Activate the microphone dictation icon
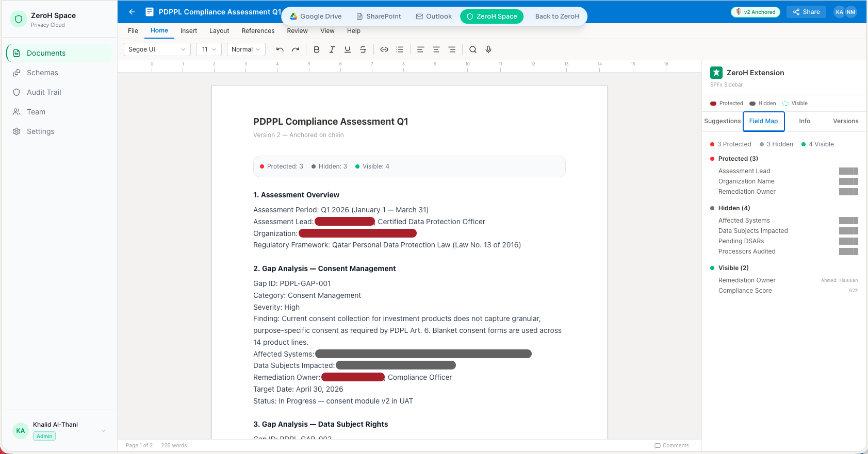868x454 pixels. pos(488,49)
